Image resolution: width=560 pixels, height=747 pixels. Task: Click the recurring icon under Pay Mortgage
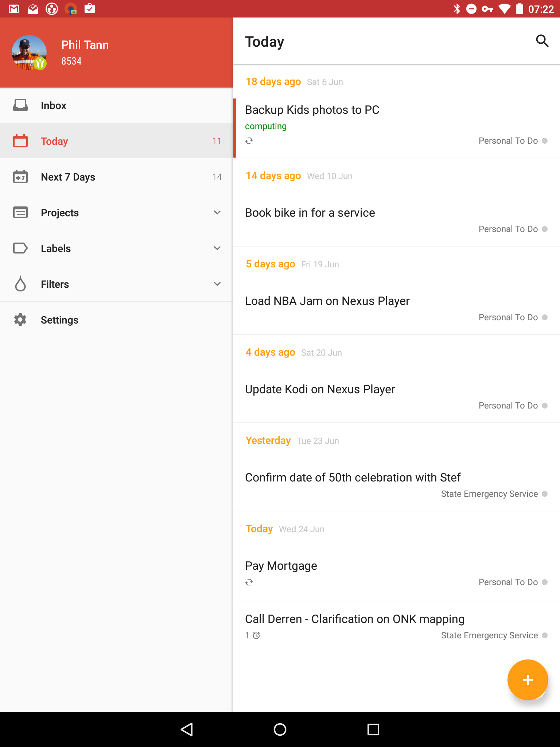tap(249, 582)
